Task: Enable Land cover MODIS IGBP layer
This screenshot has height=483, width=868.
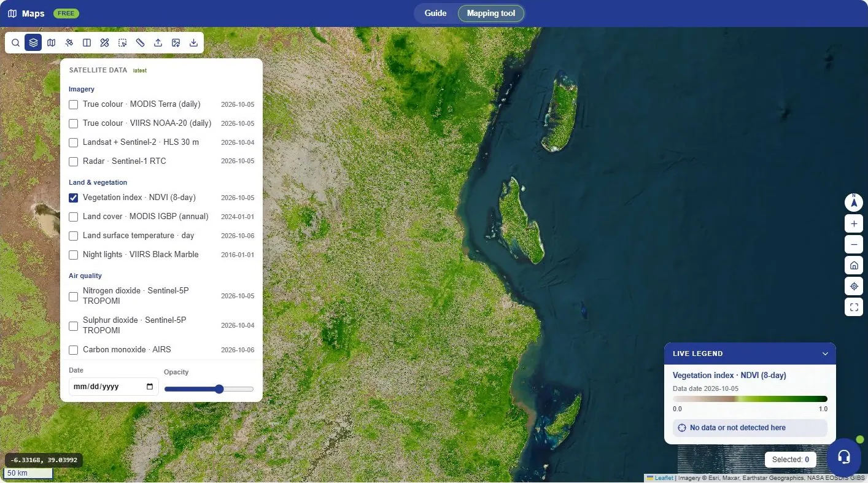Action: point(73,217)
